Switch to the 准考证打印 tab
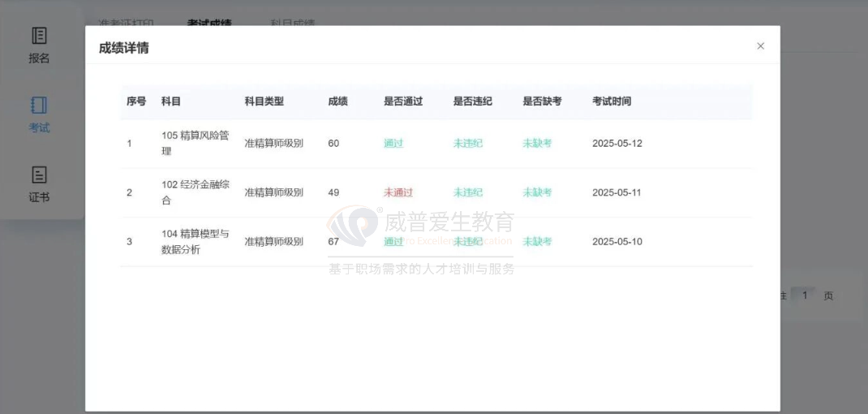This screenshot has height=414, width=868. coord(126,22)
